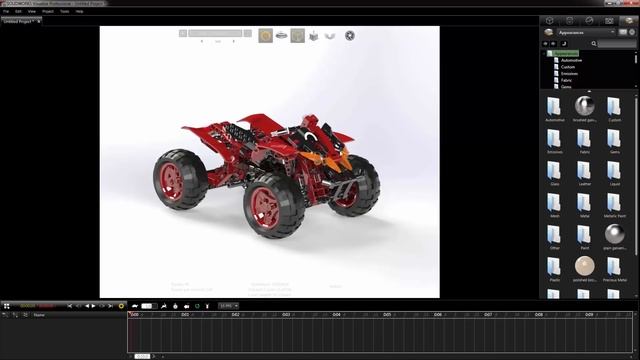Open the File menu
The height and width of the screenshot is (360, 640).
pyautogui.click(x=6, y=11)
